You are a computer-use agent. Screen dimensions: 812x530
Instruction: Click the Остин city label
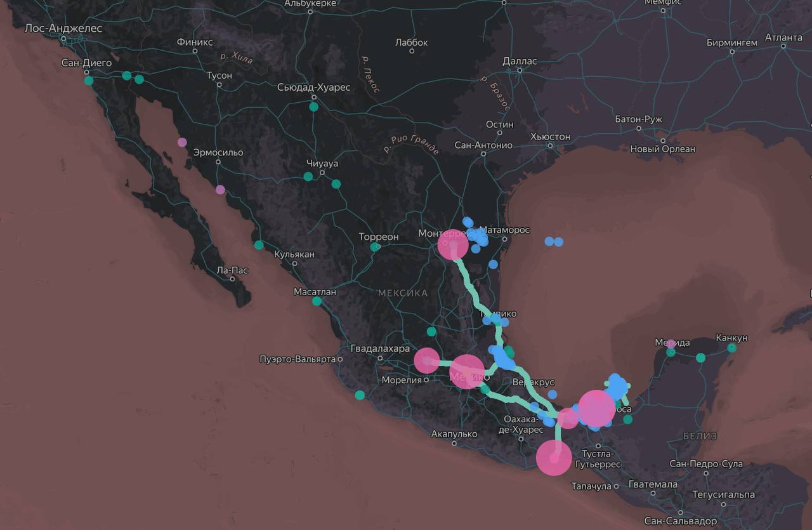(499, 124)
